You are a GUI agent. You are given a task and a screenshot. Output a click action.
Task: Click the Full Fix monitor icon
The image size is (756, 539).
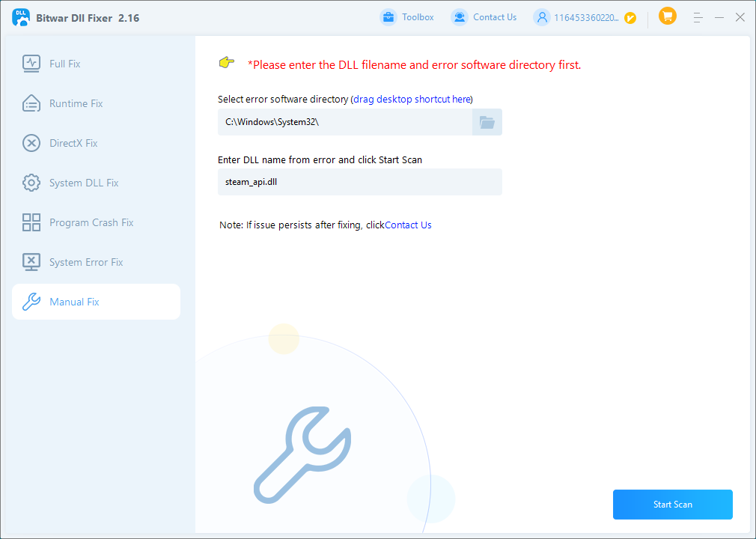tap(31, 64)
